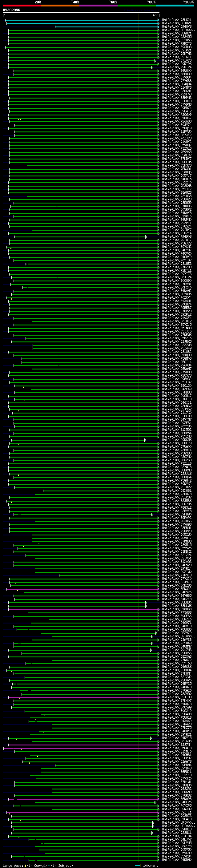197x868 pixels.
Task: Select hit label UniRef100_A2BPX8
Action: [x=177, y=531]
